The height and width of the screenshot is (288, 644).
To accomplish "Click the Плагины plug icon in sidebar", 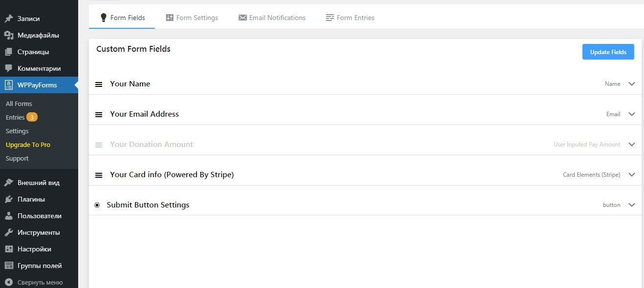I will pyautogui.click(x=9, y=199).
